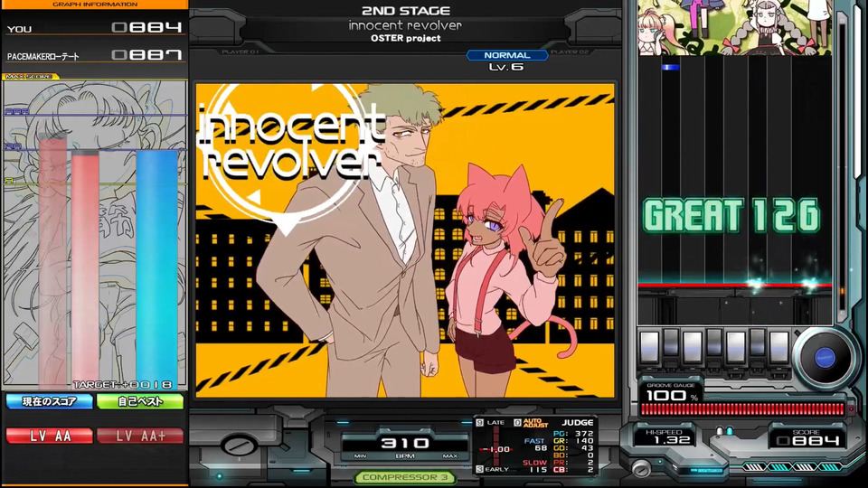Click the NORMAL difficulty badge
This screenshot has height=488, width=868.
point(507,55)
